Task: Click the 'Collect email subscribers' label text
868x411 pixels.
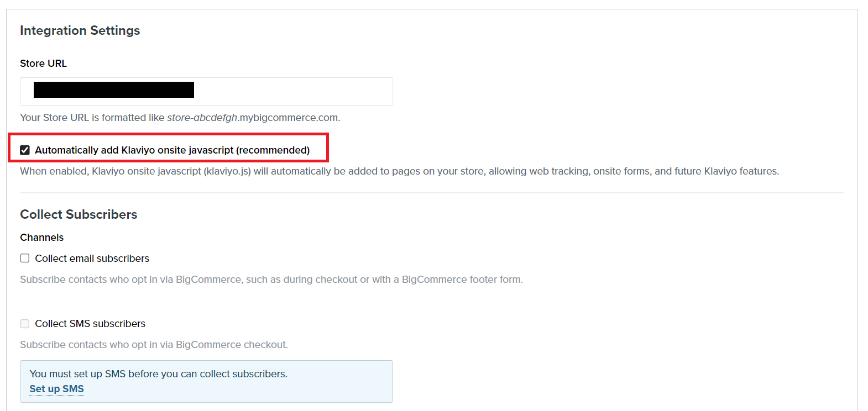Action: [x=92, y=259]
